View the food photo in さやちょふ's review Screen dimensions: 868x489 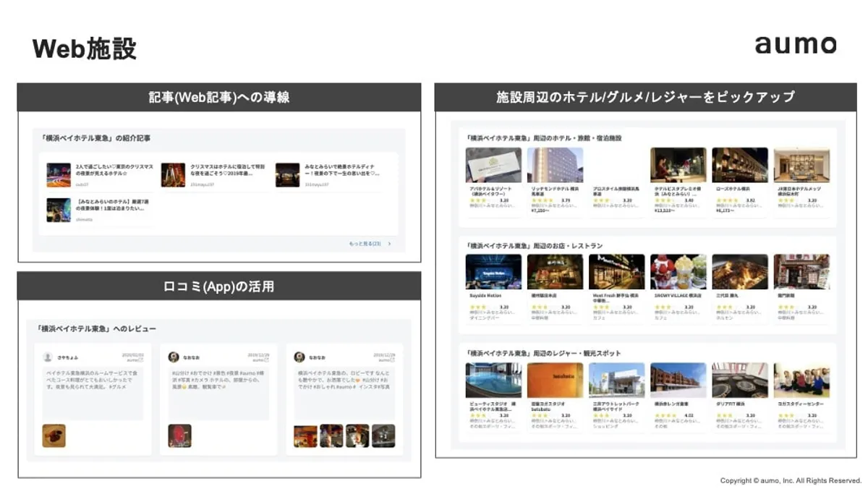coord(54,435)
